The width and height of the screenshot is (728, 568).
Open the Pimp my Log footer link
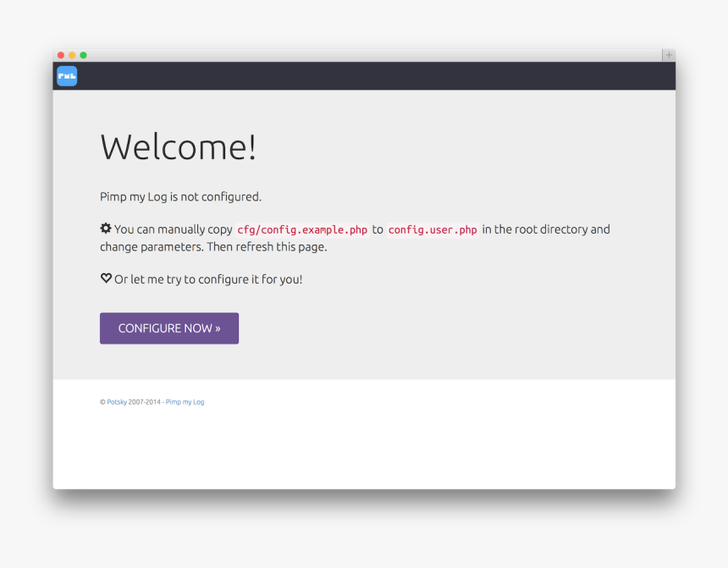click(x=185, y=402)
